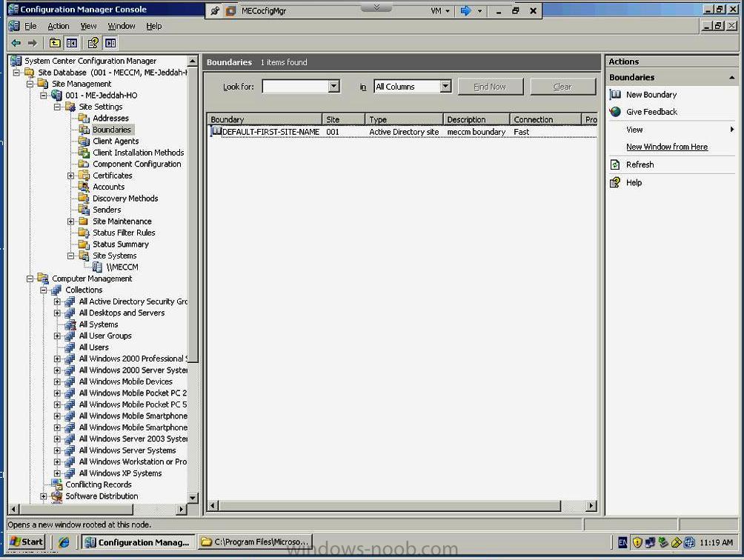The height and width of the screenshot is (560, 744).
Task: Open the Action menu
Action: 59,26
